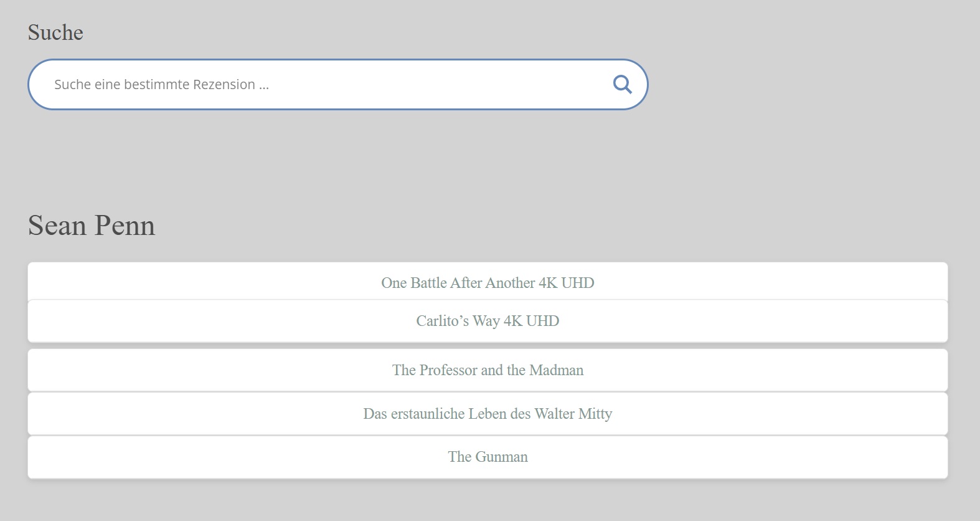Click 'Mitty' in the Walter Mitty title

click(595, 414)
